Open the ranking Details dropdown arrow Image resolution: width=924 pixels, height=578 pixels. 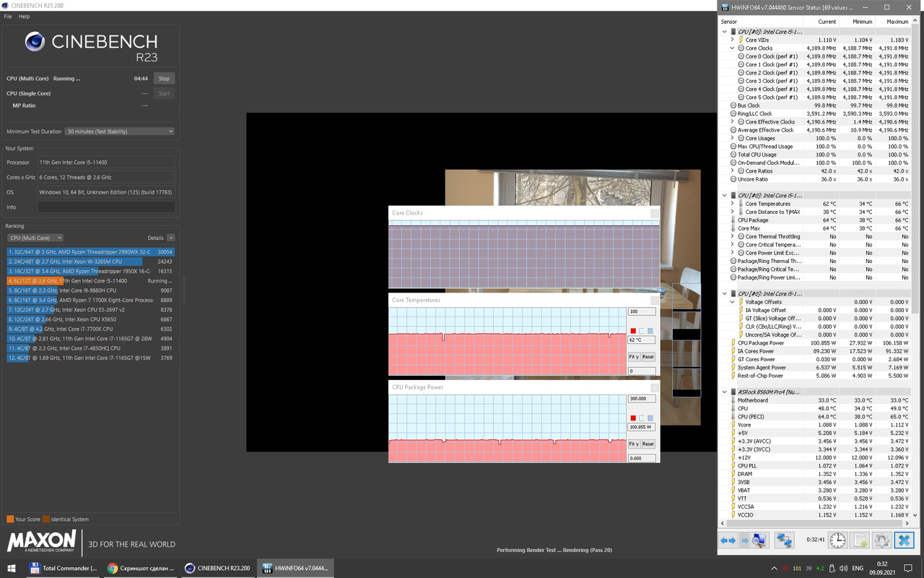pos(170,238)
